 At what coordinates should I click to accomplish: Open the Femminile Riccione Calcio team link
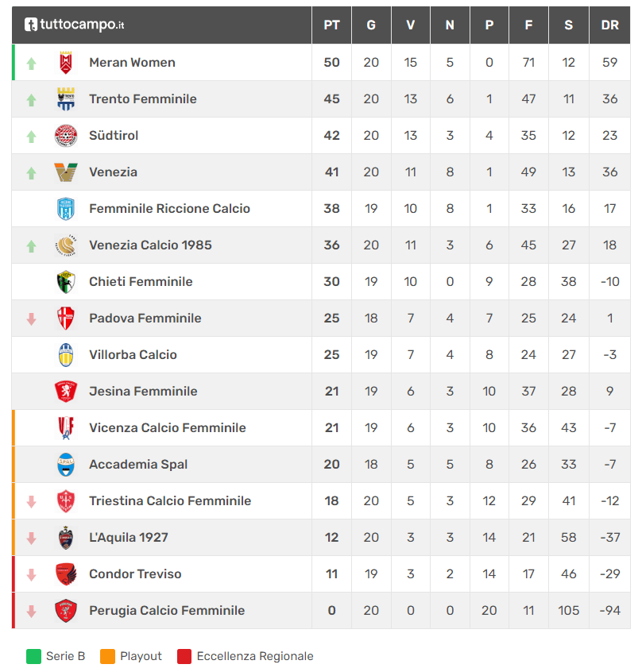169,209
